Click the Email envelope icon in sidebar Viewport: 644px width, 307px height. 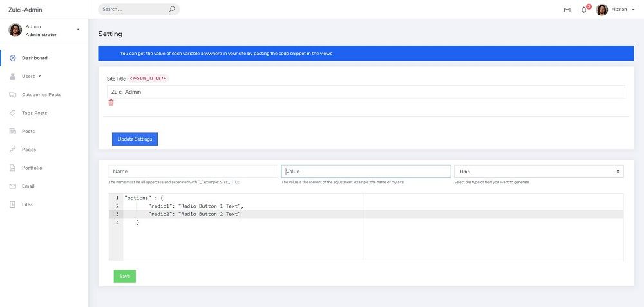click(x=13, y=186)
